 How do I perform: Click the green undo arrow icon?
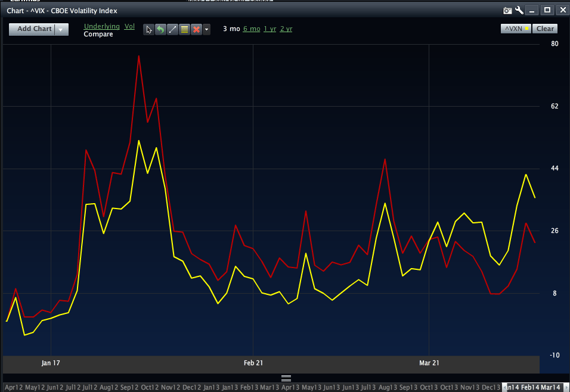pyautogui.click(x=160, y=29)
